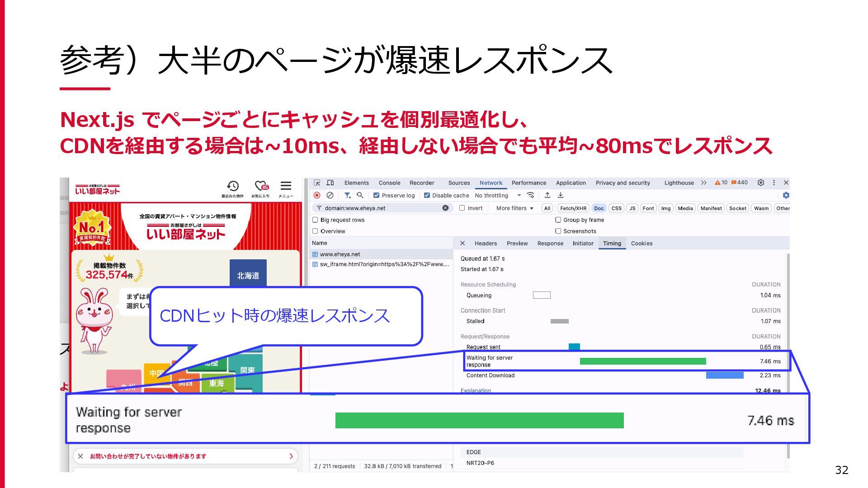
Task: Open recently viewed properties history icon
Action: [x=232, y=189]
